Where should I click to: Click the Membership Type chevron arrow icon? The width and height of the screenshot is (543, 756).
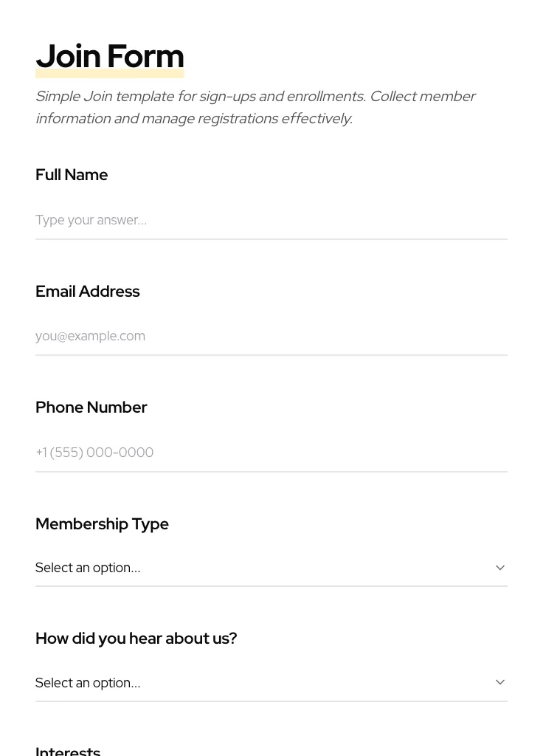500,568
